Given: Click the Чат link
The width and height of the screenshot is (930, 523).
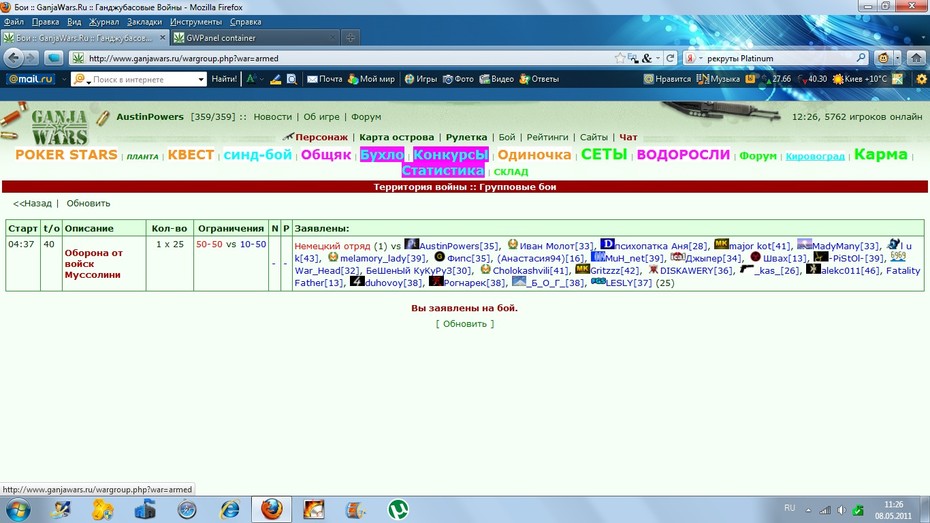Looking at the screenshot, I should [x=629, y=137].
